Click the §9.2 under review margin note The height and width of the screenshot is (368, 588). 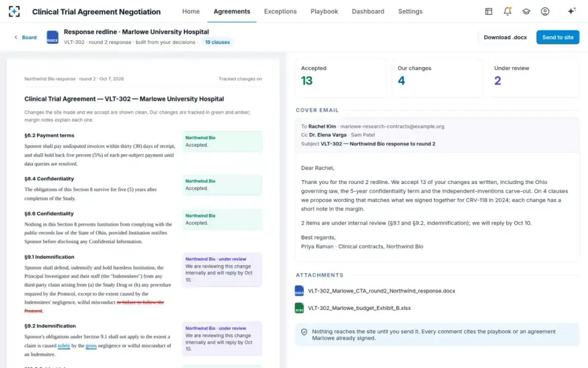pyautogui.click(x=222, y=339)
